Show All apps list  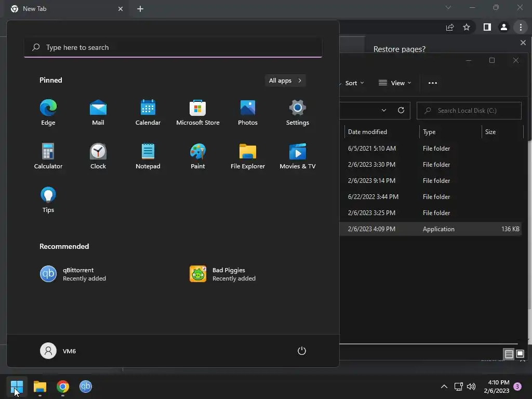[x=285, y=81]
